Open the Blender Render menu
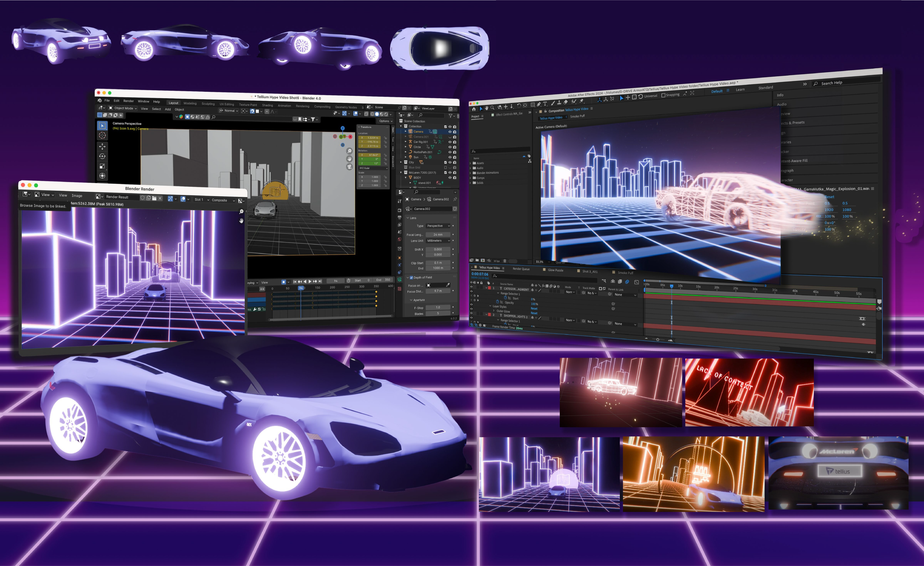The image size is (924, 566). 128,101
